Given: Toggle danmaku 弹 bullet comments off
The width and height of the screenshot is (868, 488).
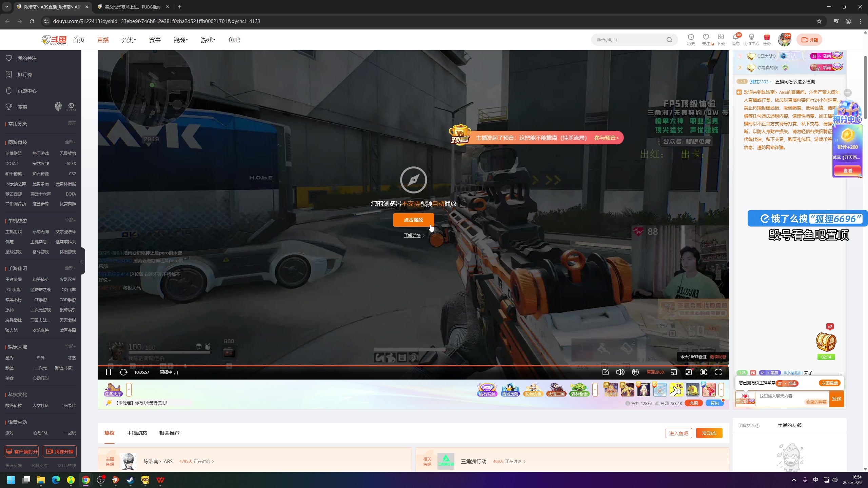Looking at the screenshot, I should click(x=635, y=372).
